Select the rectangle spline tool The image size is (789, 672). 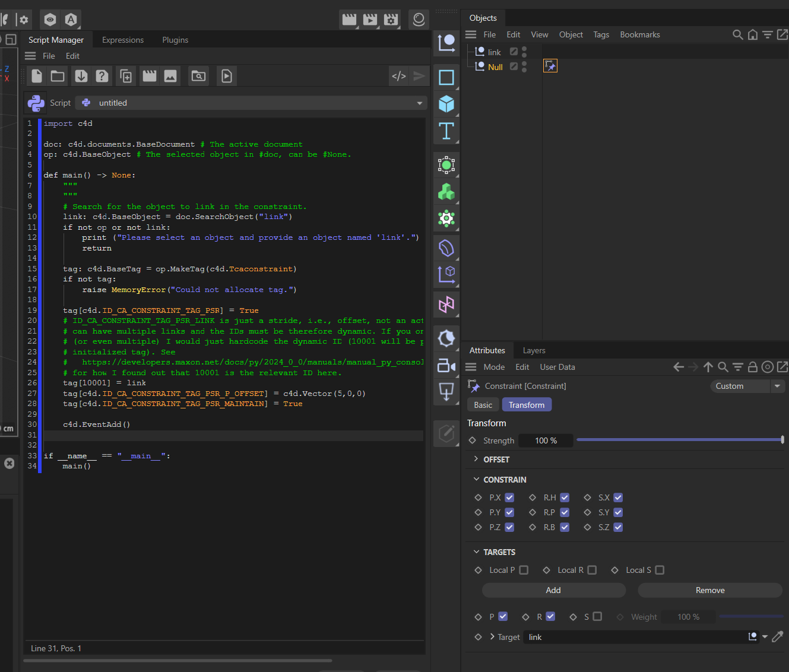click(x=446, y=77)
